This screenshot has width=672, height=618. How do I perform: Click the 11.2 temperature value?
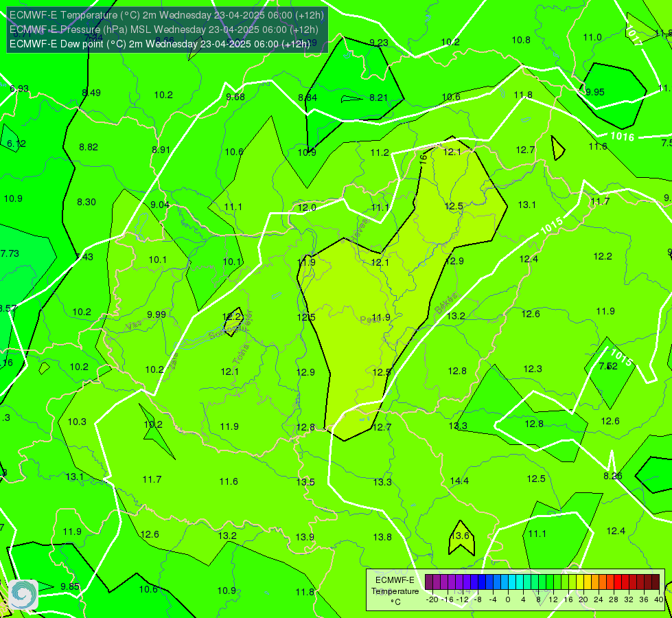point(380,152)
